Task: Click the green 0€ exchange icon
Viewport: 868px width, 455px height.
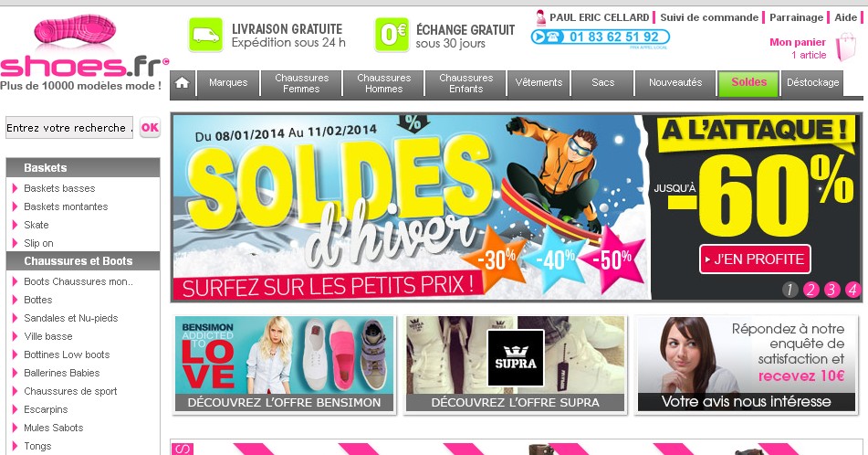Action: 392,35
